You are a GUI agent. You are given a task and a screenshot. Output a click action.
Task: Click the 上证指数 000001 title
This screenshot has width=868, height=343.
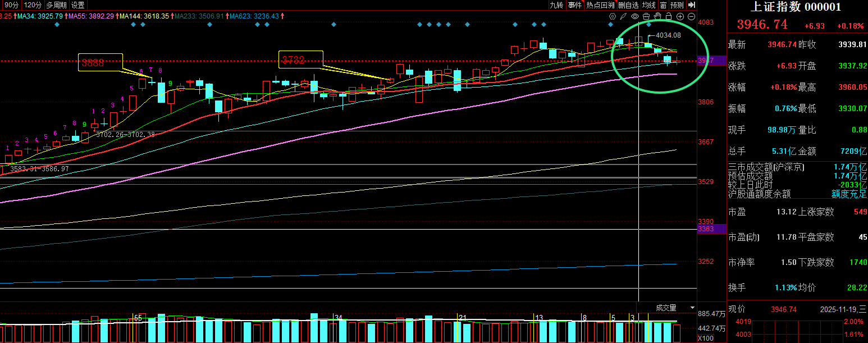coord(796,7)
